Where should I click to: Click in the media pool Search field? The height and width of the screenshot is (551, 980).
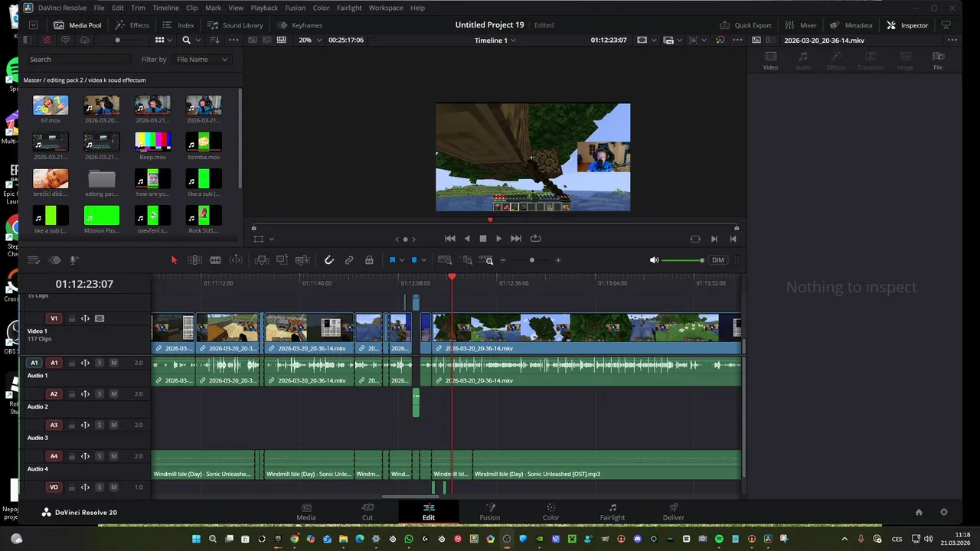point(80,59)
